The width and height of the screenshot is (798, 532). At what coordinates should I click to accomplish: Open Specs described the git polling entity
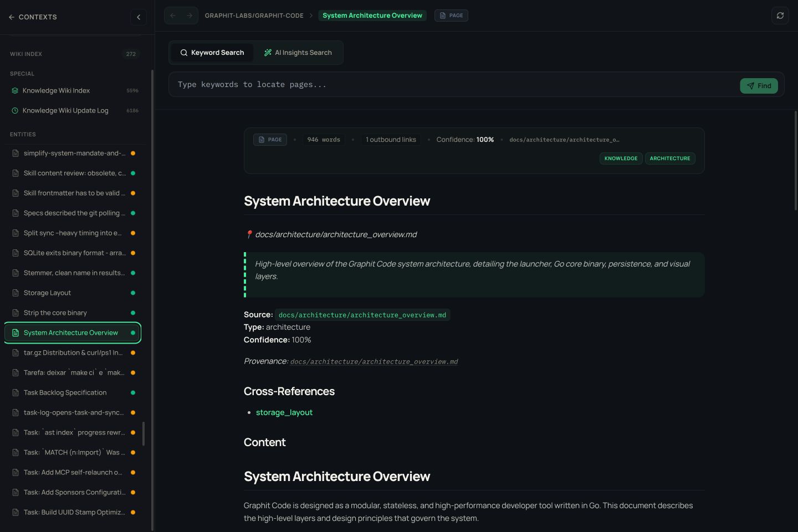point(73,213)
